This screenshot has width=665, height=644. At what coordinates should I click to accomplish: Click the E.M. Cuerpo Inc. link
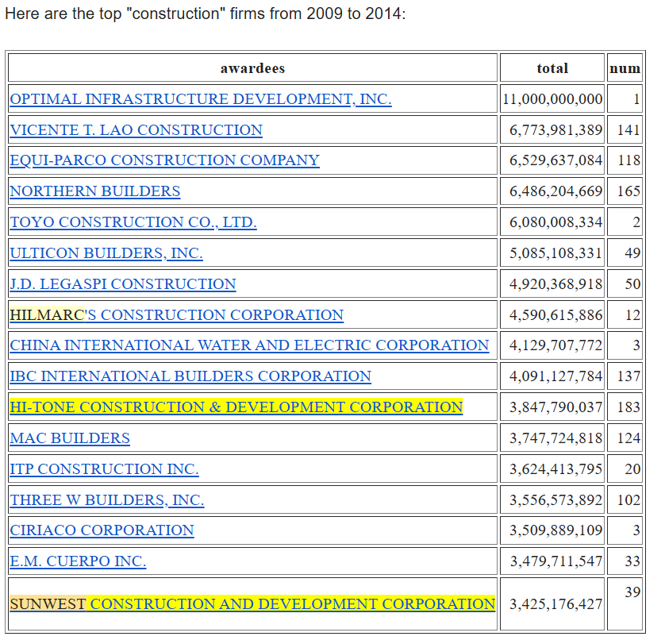pyautogui.click(x=78, y=561)
